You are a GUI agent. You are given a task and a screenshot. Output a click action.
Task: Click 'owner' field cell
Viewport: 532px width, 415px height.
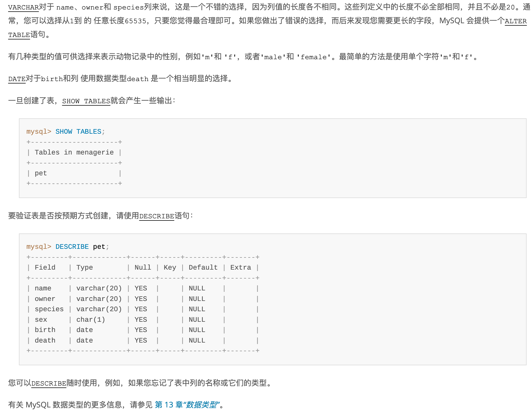[x=45, y=299]
